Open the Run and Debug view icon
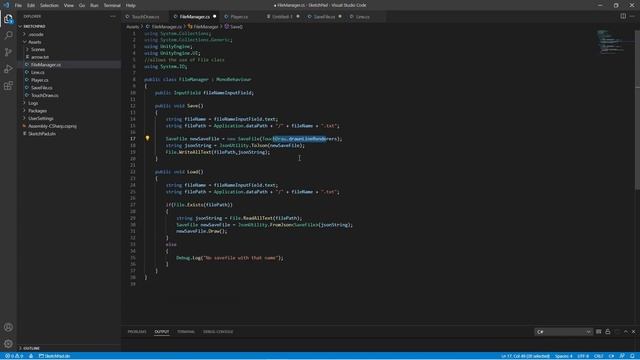 pos(8,69)
